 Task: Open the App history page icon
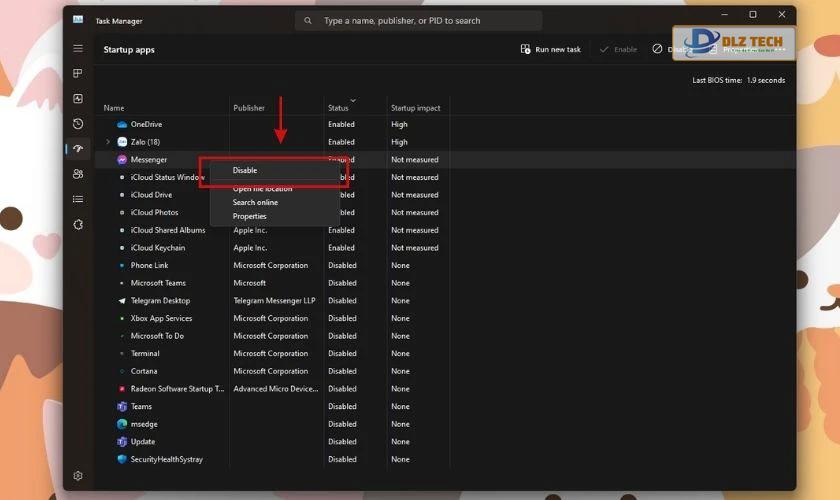[78, 124]
